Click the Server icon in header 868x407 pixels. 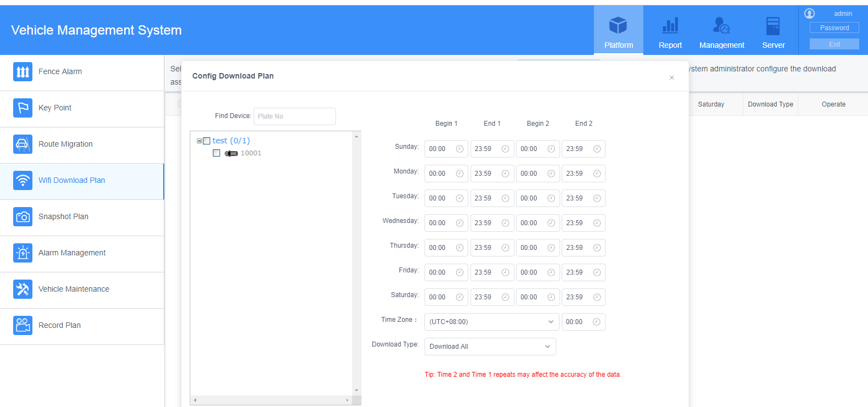pyautogui.click(x=773, y=25)
